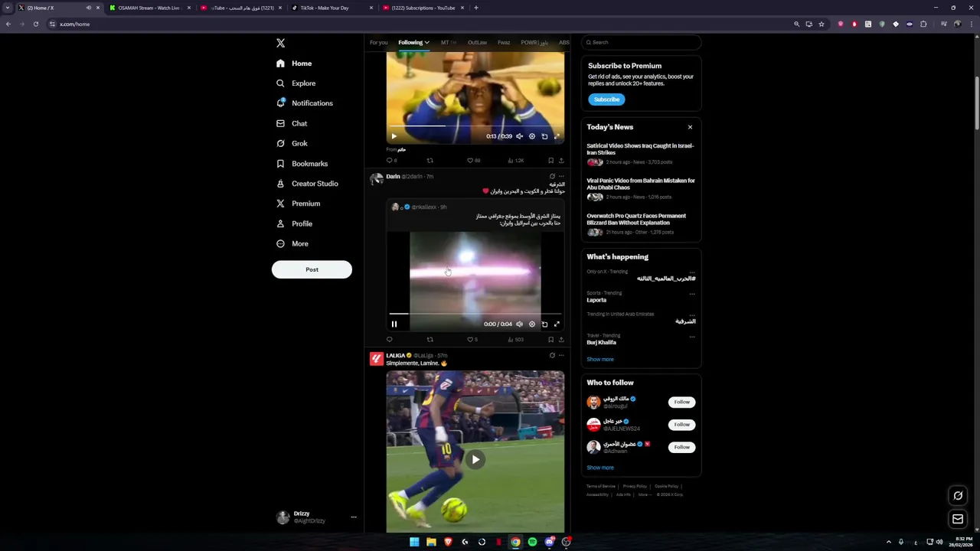Image resolution: width=980 pixels, height=551 pixels.
Task: Switch to the For you tab
Action: tap(378, 43)
